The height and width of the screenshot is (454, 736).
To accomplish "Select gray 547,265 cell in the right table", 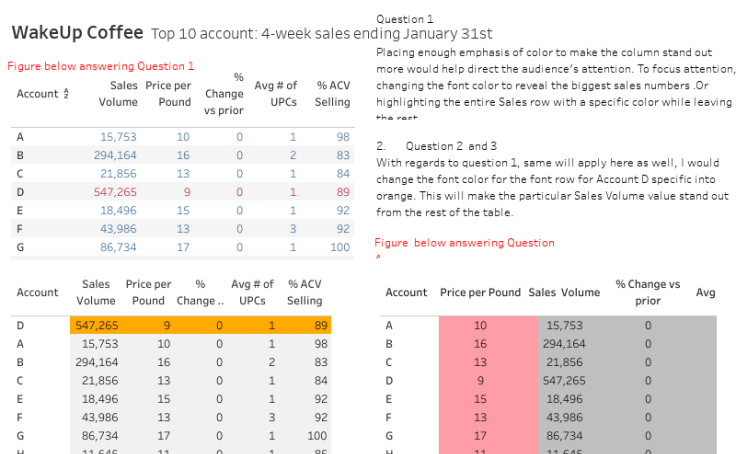I will click(564, 381).
